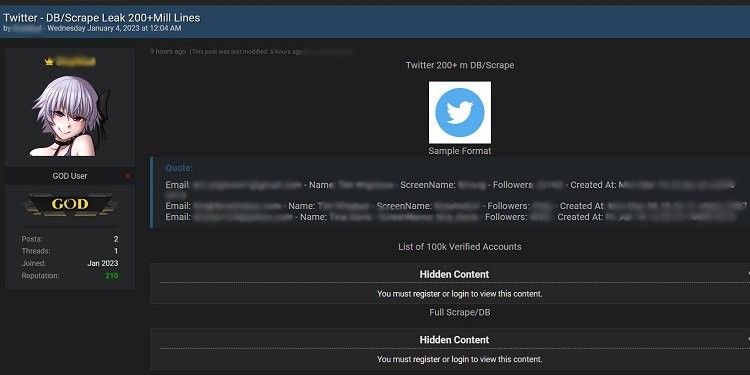This screenshot has height=375, width=750.
Task: Click the Twitter bird logo image
Action: 460,112
